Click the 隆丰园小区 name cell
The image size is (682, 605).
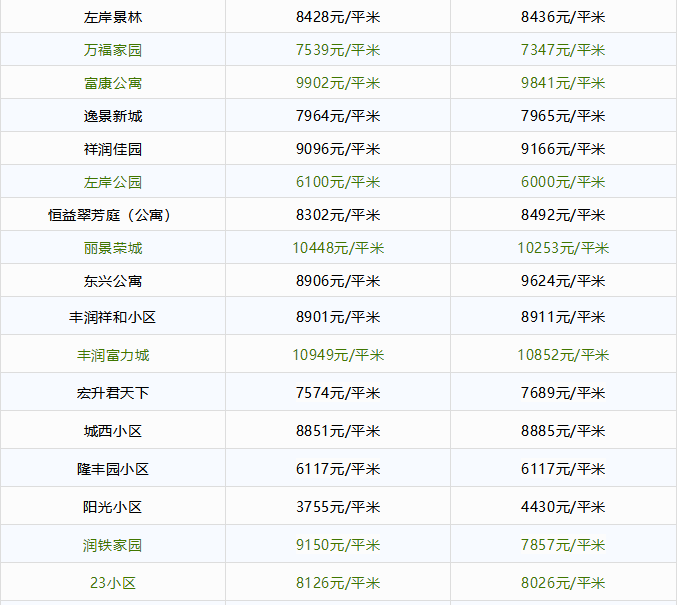coord(113,469)
